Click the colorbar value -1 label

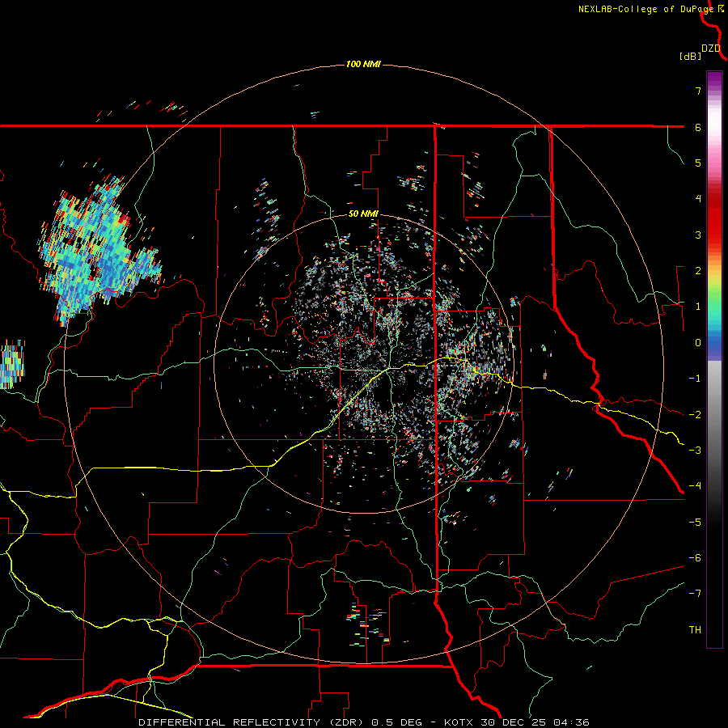(695, 379)
